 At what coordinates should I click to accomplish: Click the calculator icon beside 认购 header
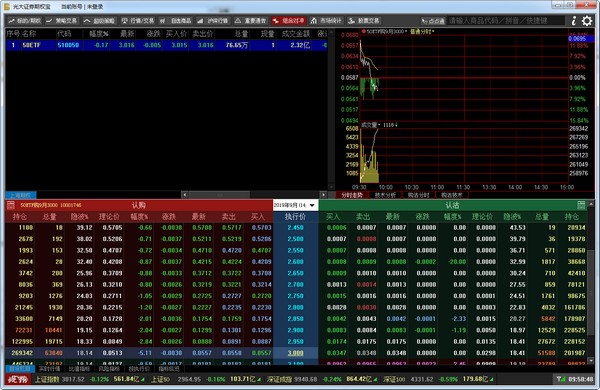tap(11, 205)
